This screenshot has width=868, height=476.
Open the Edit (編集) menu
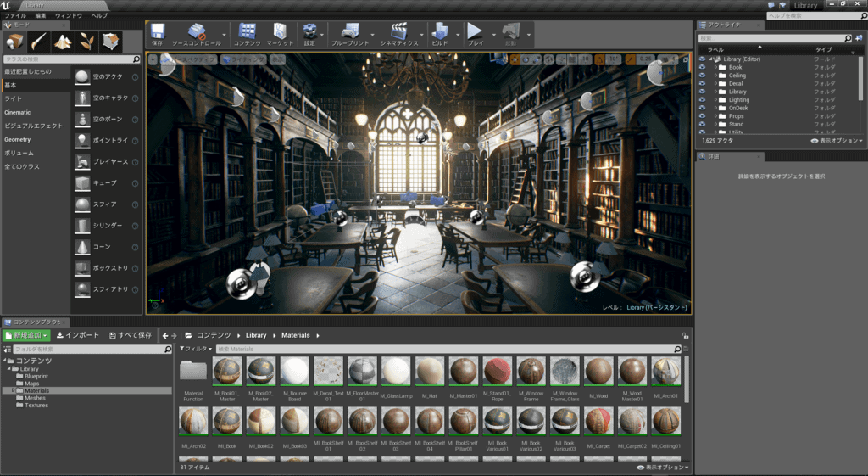(41, 15)
